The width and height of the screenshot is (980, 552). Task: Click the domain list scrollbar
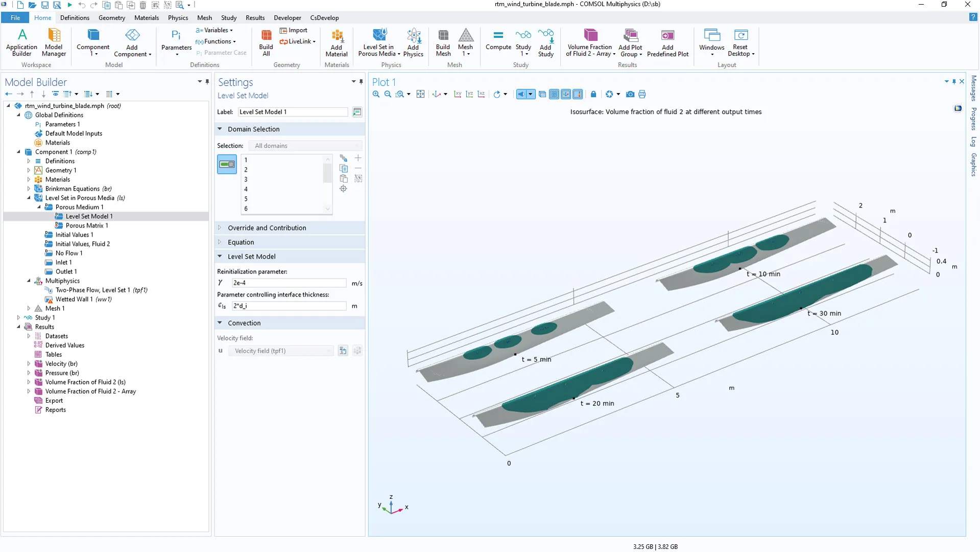[328, 174]
